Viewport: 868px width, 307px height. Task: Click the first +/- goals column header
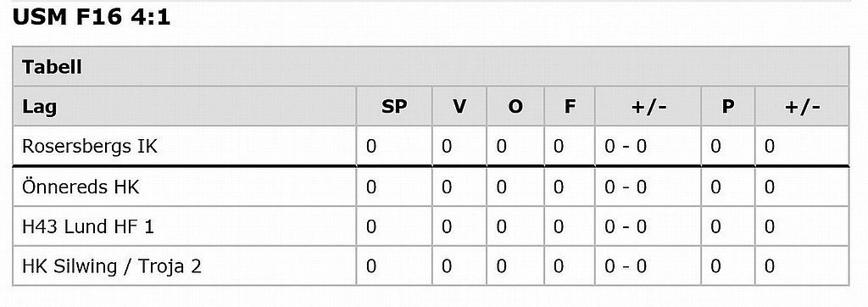648,106
